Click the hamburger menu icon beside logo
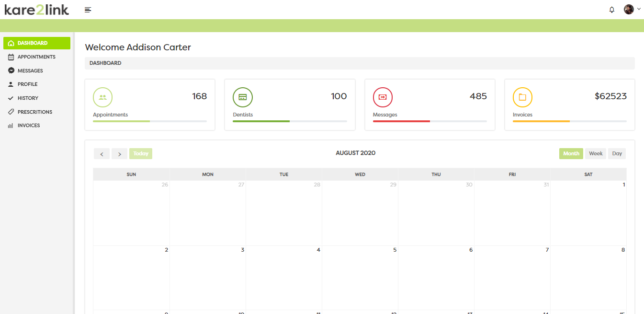 (88, 10)
